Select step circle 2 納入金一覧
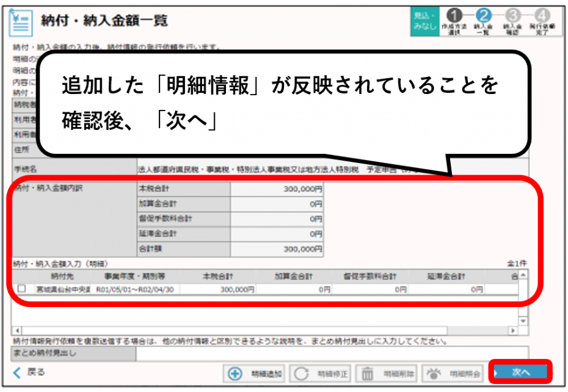 pos(484,14)
